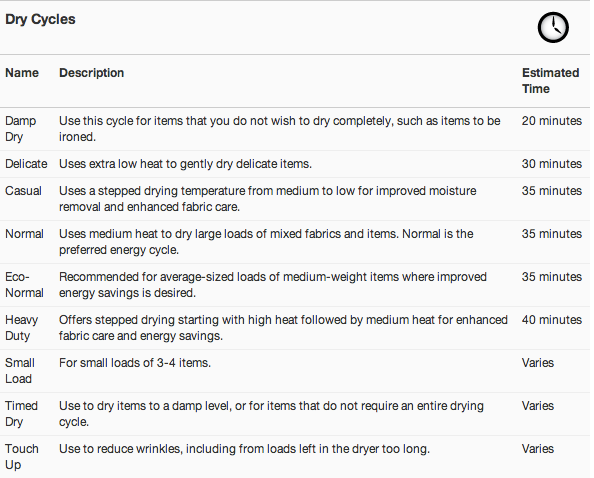Click the Estimated Time column header
The height and width of the screenshot is (478, 594).
tap(550, 81)
